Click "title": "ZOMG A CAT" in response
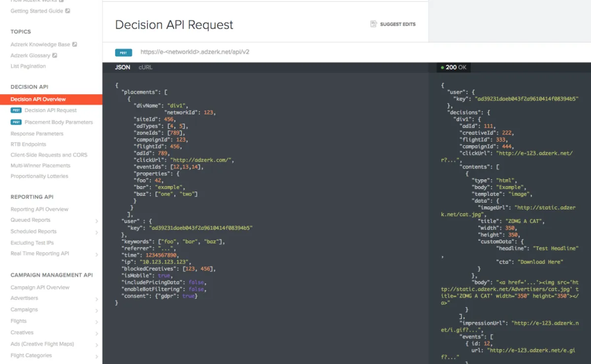 [x=511, y=222]
